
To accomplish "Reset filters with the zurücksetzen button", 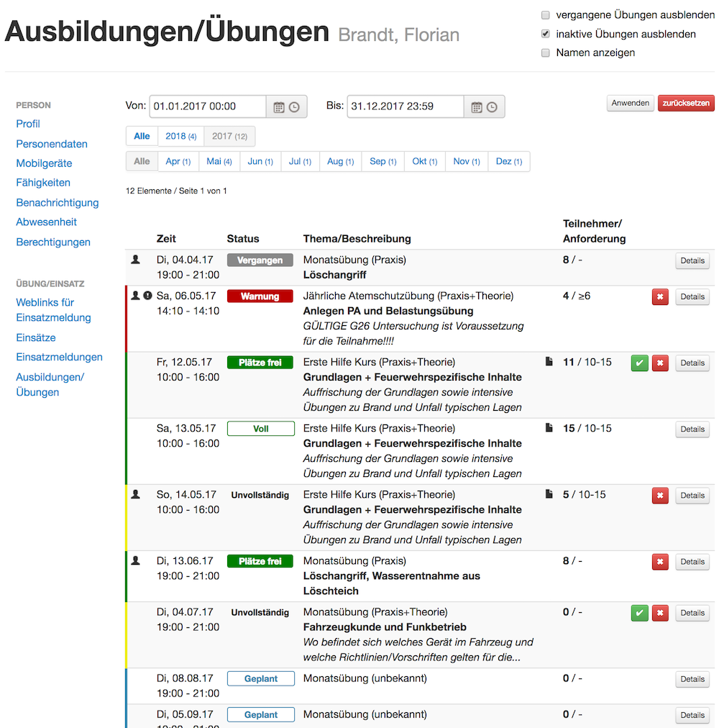I will pos(686,103).
